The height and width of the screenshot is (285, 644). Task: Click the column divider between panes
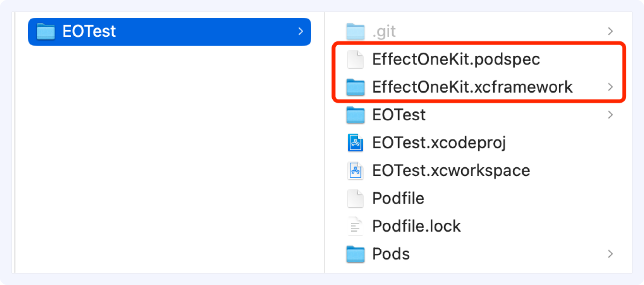pyautogui.click(x=325, y=142)
